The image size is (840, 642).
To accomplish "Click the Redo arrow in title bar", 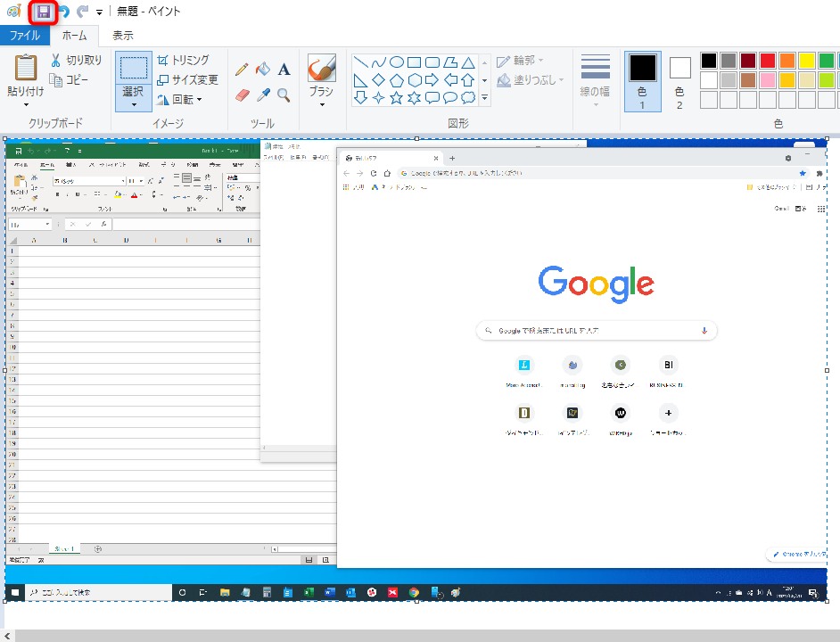I will (83, 12).
